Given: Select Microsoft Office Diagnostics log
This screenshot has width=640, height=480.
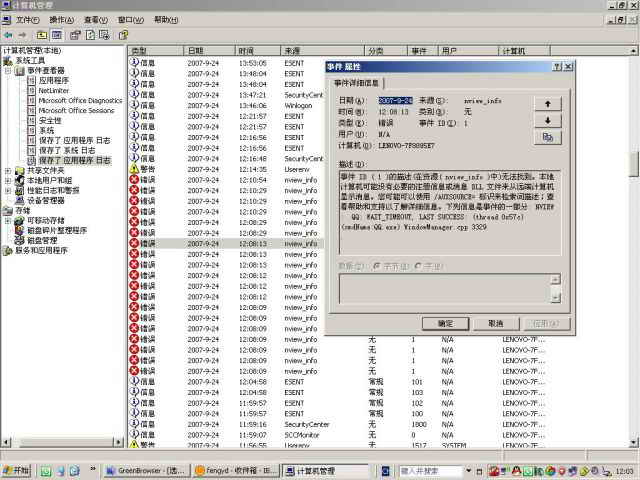Looking at the screenshot, I should click(80, 100).
